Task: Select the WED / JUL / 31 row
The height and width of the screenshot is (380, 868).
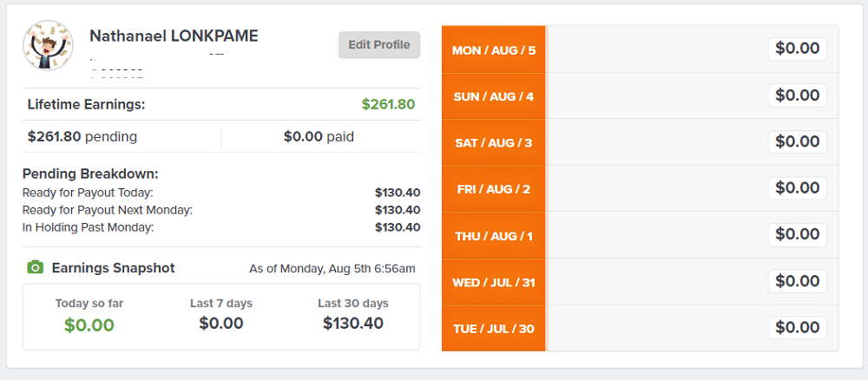Action: pos(640,282)
